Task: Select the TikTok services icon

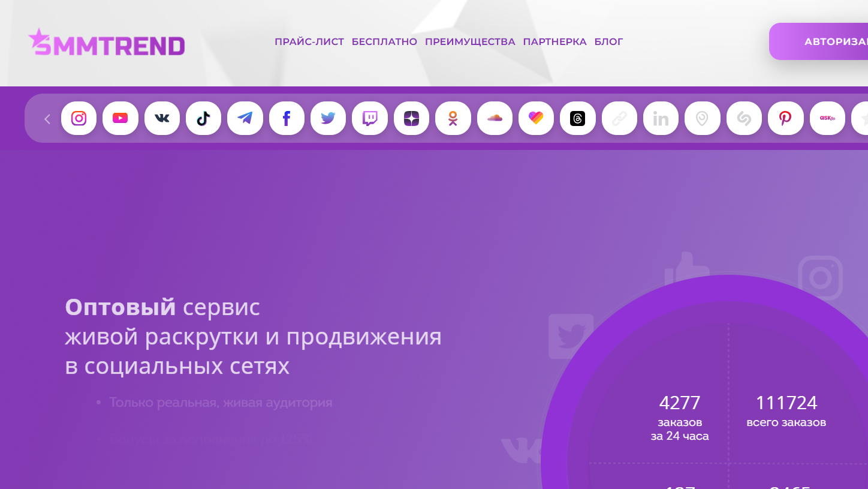Action: [203, 118]
